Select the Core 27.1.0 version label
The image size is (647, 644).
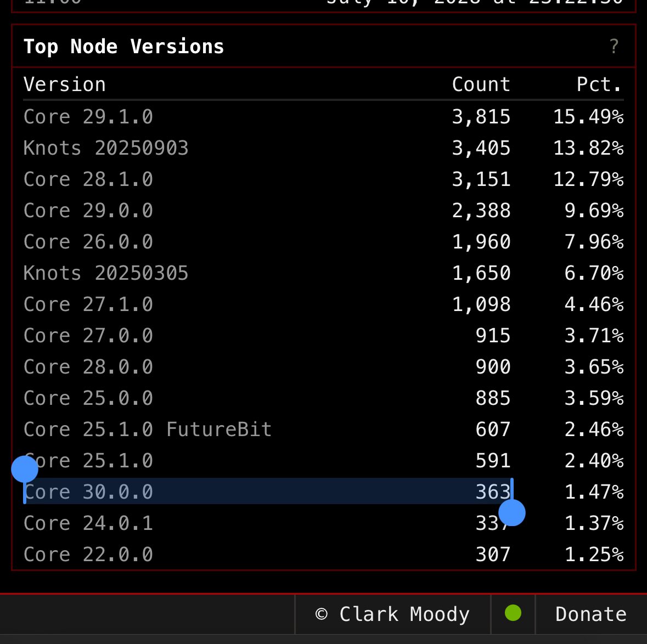click(x=88, y=304)
